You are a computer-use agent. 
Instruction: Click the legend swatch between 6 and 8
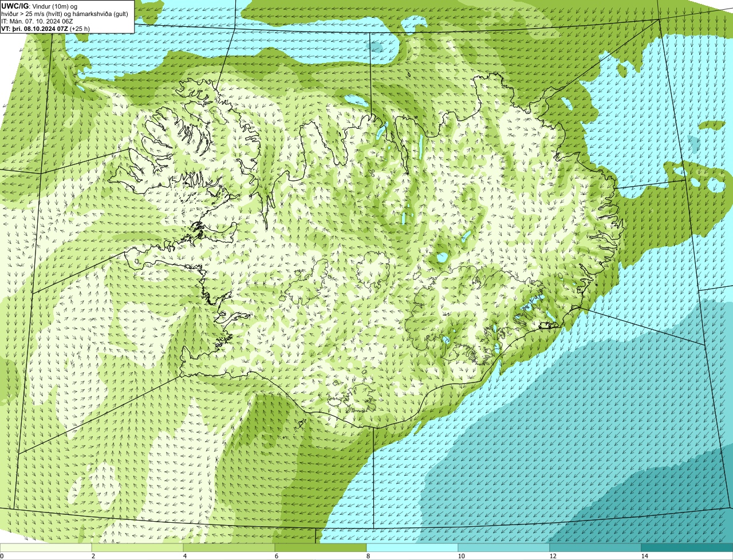(x=321, y=547)
